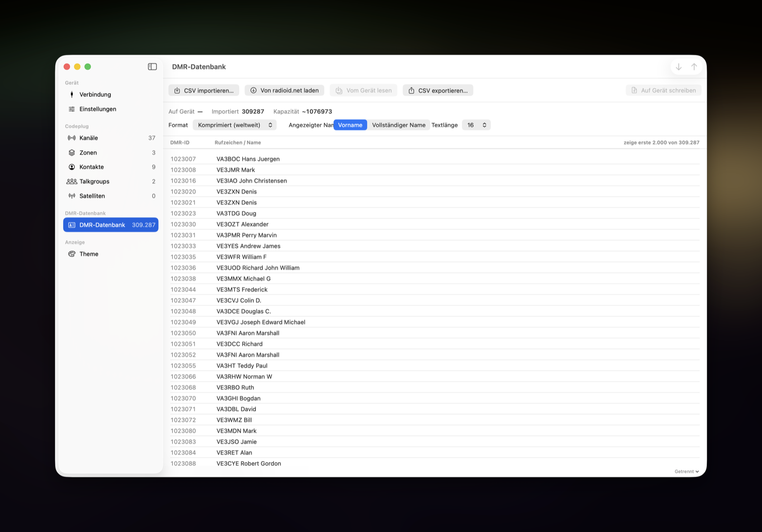Click the Kontakte person icon

click(72, 167)
